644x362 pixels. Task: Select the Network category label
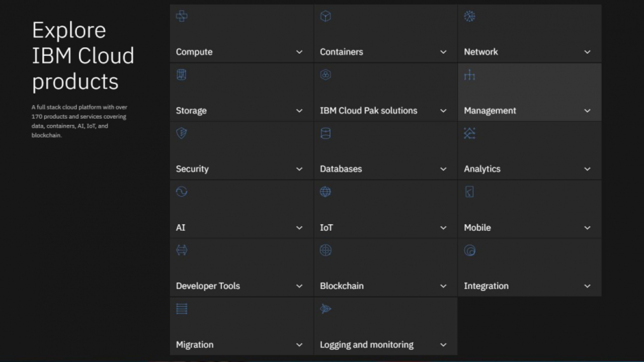point(480,52)
